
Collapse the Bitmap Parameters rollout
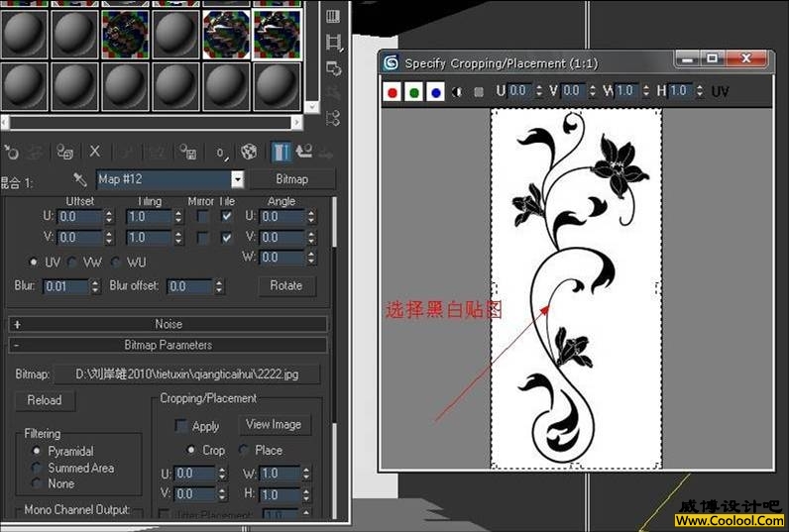point(169,345)
